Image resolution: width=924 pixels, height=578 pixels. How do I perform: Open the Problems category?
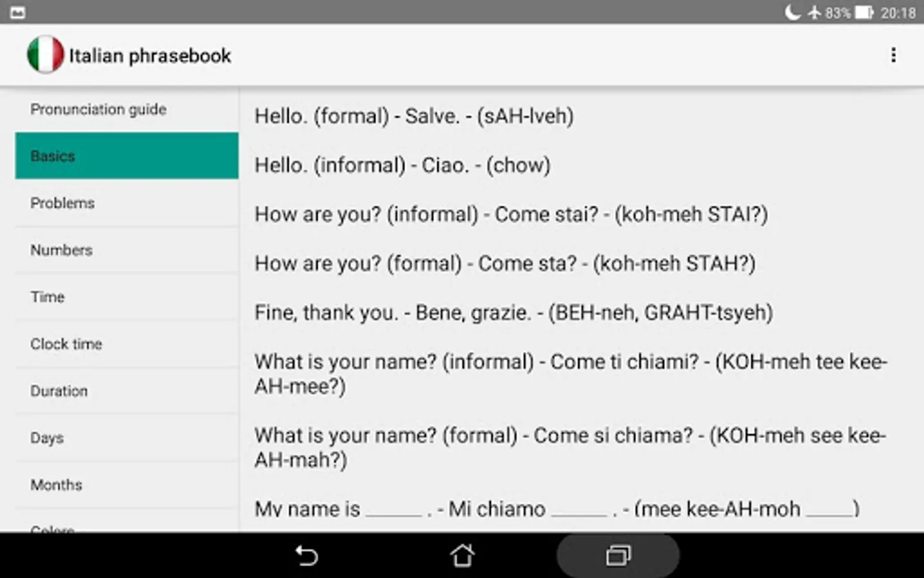pos(127,203)
